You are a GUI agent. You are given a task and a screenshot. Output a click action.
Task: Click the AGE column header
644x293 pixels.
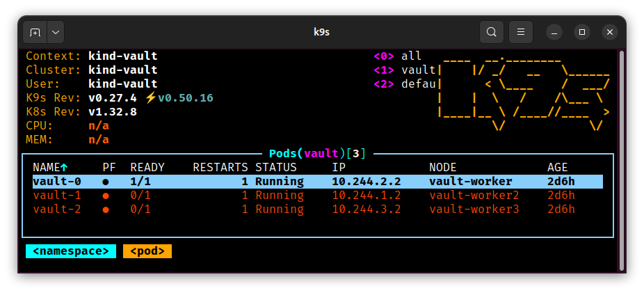(557, 168)
